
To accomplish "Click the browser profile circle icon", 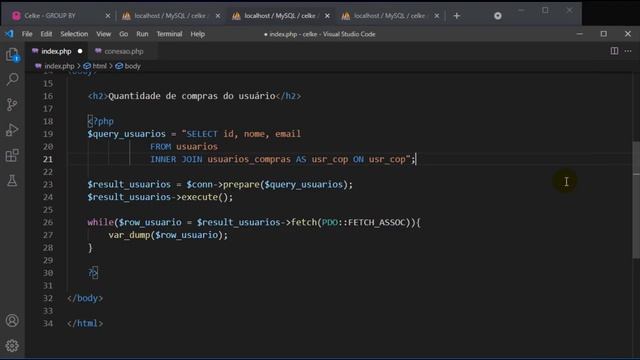I will tap(498, 16).
